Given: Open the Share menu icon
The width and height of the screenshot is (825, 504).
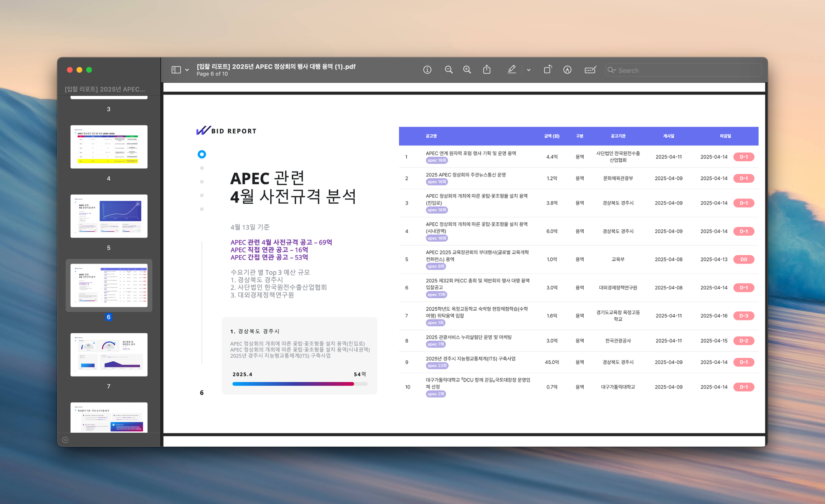Looking at the screenshot, I should [487, 70].
